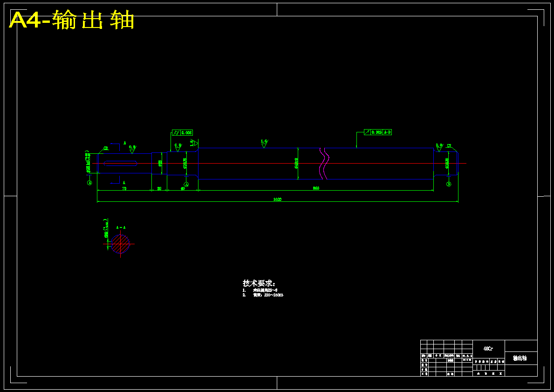Click the 1020 overall length dimension

coord(277,199)
